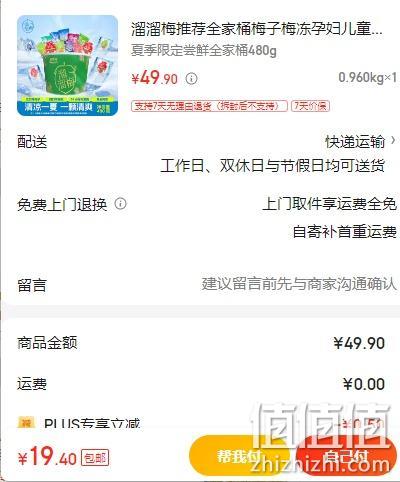This screenshot has height=482, width=400.
Task: Expand the 快递运输 delivery option chevron
Action: tap(393, 140)
